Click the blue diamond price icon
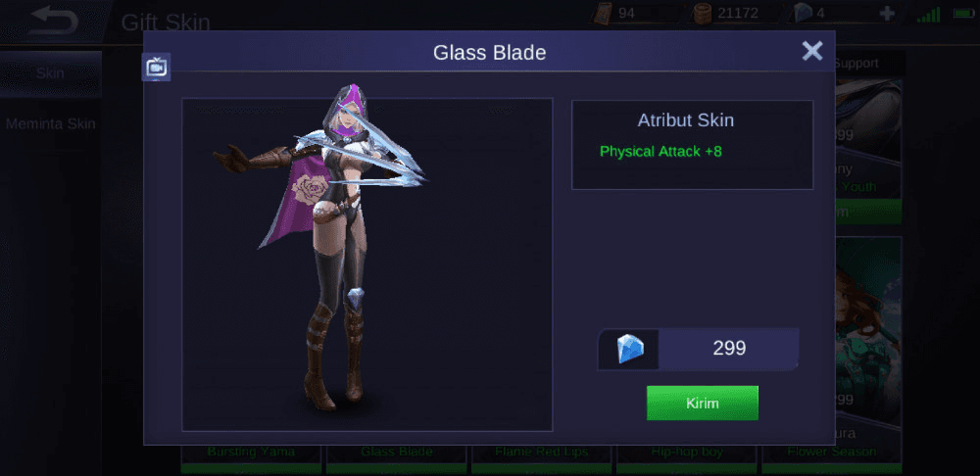 (629, 349)
